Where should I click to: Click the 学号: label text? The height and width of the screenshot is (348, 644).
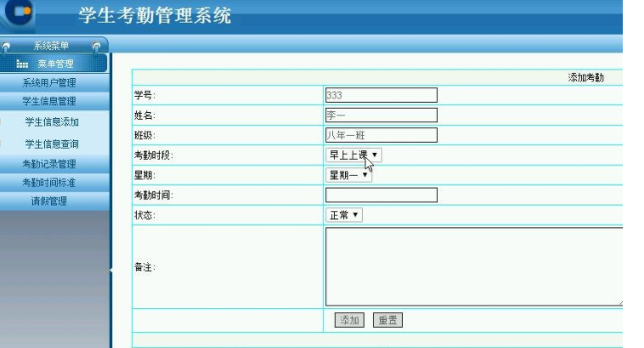(144, 95)
